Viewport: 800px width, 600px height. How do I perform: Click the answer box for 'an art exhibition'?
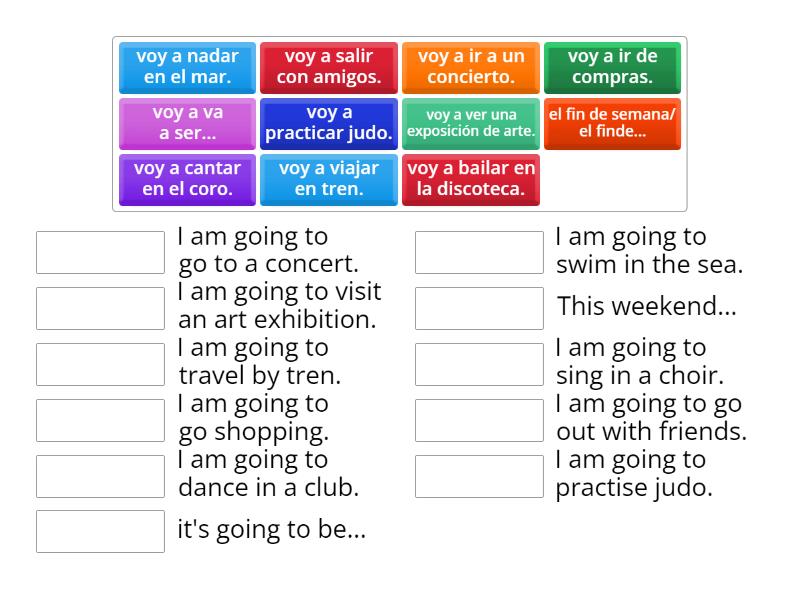tap(99, 308)
